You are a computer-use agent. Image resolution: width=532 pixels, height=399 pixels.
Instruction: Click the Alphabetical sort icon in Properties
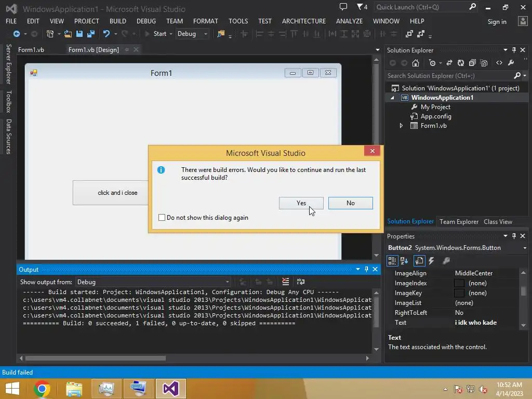pos(404,261)
